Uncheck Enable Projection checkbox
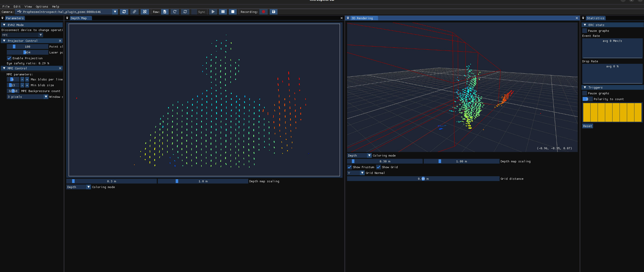The height and width of the screenshot is (272, 644). (x=9, y=58)
